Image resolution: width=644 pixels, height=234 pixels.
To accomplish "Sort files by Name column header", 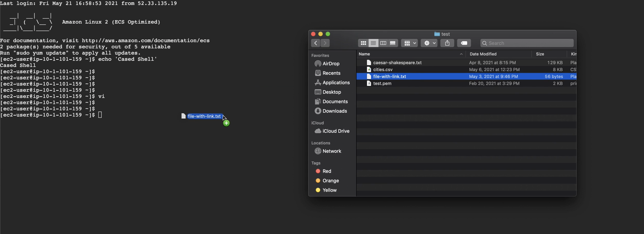I will pos(364,54).
